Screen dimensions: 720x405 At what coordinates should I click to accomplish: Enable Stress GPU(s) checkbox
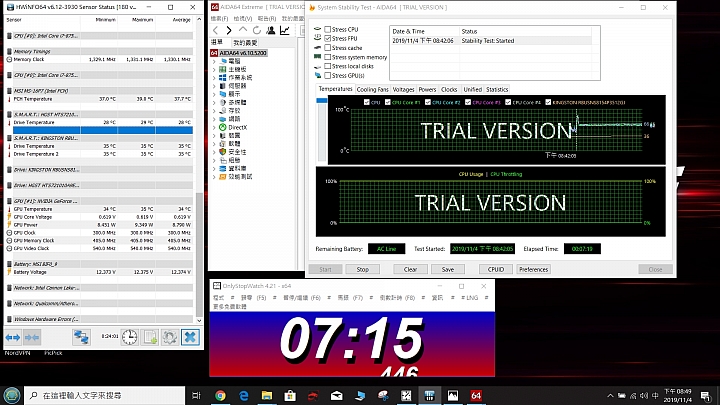coord(327,75)
